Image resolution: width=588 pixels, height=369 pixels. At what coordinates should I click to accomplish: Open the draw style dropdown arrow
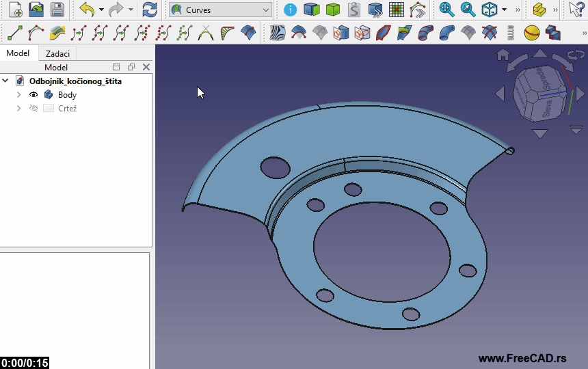504,10
